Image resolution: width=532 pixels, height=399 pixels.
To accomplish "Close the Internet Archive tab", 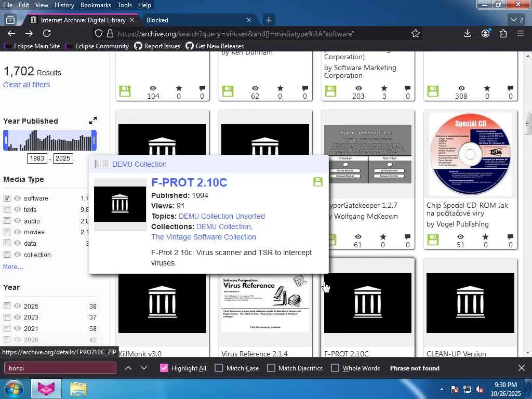I will click(132, 20).
